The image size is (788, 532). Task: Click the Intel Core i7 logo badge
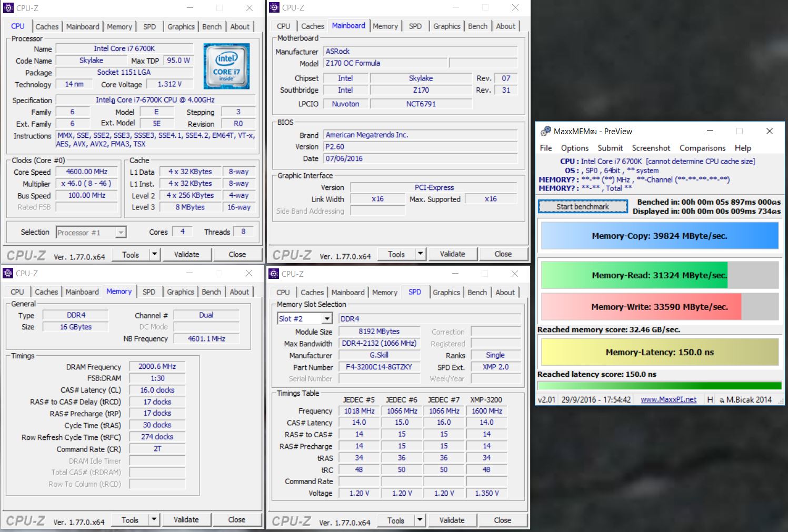point(226,66)
